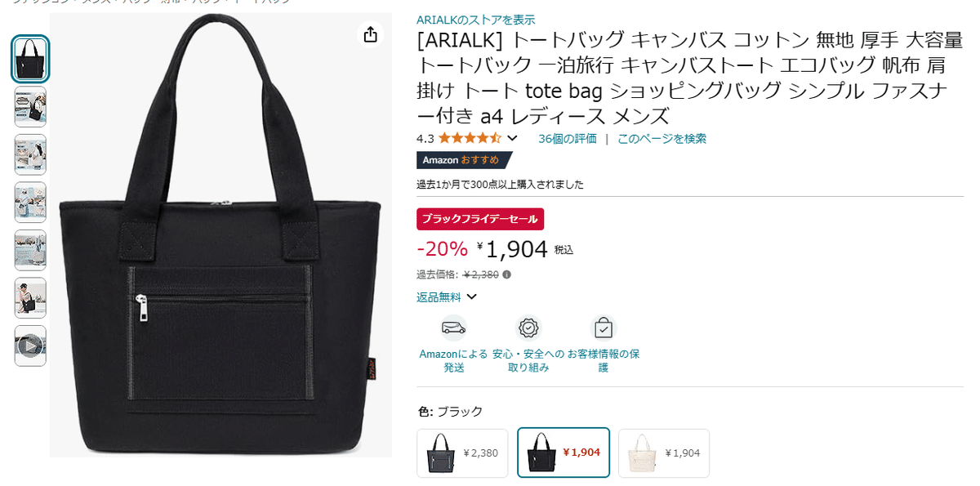Click the ブラックフライデーセール badge
This screenshot has height=486, width=980.
(480, 219)
